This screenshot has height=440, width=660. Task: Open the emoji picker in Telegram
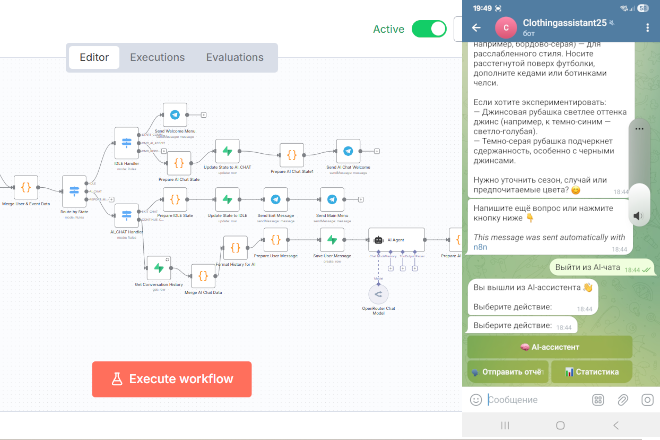(476, 400)
